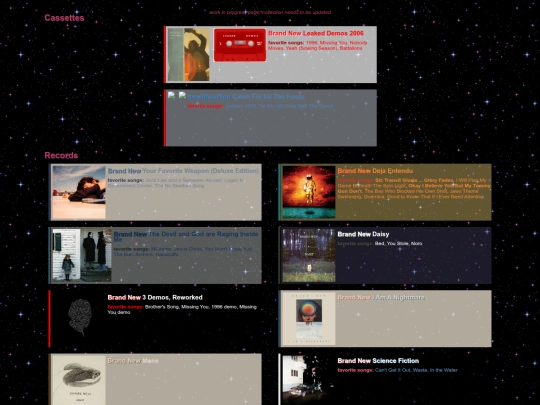Image resolution: width=540 pixels, height=405 pixels.
Task: Click favorite songs text with 'Millstone, Jesus Christ'
Action: tap(183, 251)
